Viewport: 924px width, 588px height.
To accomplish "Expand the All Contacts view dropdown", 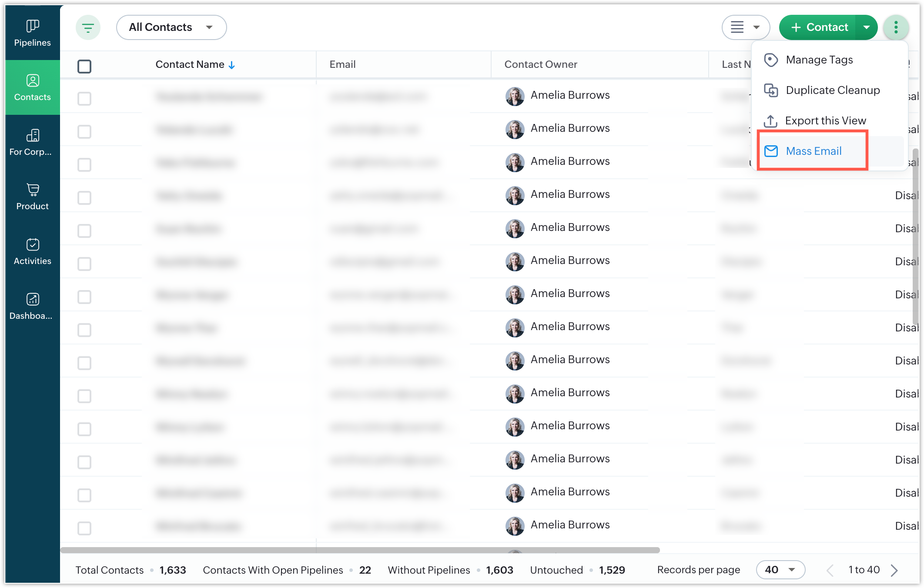I will click(171, 27).
